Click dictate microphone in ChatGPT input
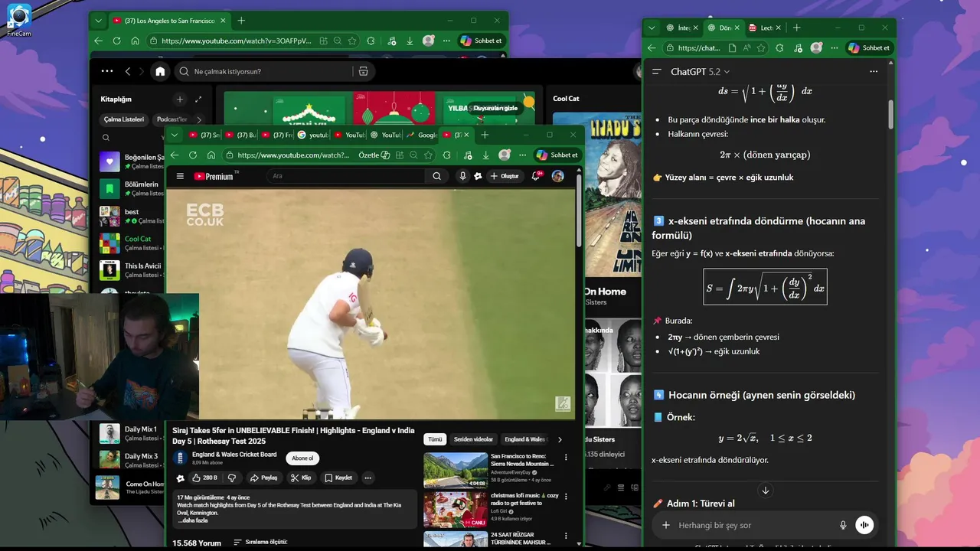Viewport: 980px width, 551px height. click(x=843, y=525)
